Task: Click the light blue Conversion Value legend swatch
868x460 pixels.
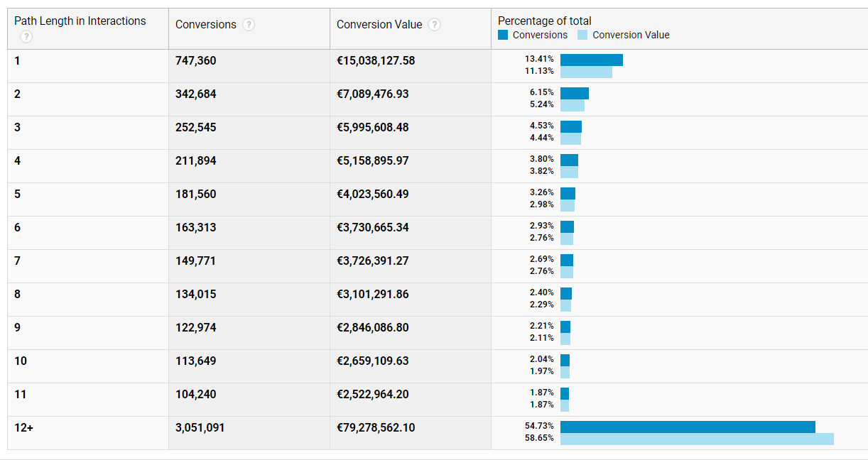Action: [x=582, y=35]
